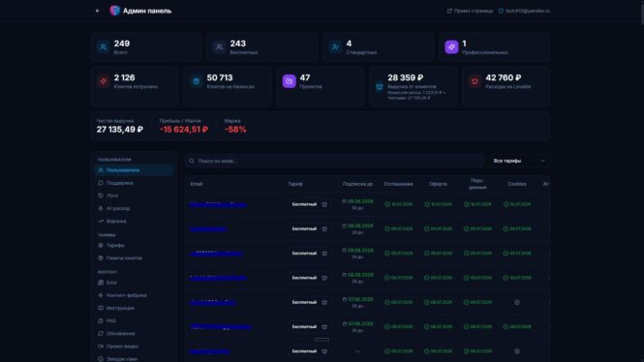Click the crown icon in the second user row
The image size is (644, 362).
(x=324, y=229)
